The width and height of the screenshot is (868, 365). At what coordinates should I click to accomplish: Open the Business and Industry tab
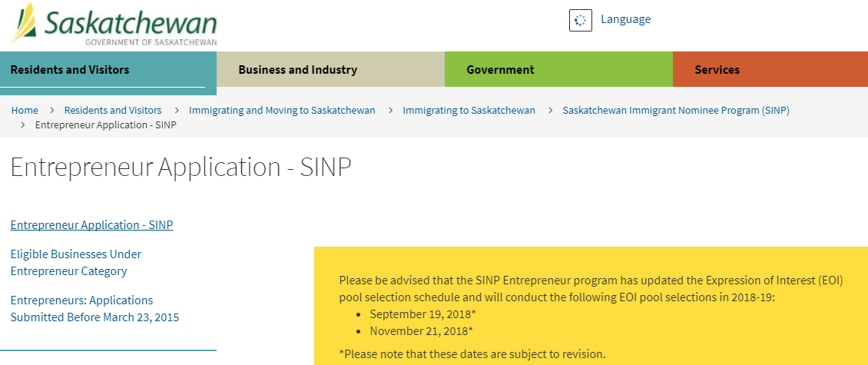pyautogui.click(x=330, y=70)
